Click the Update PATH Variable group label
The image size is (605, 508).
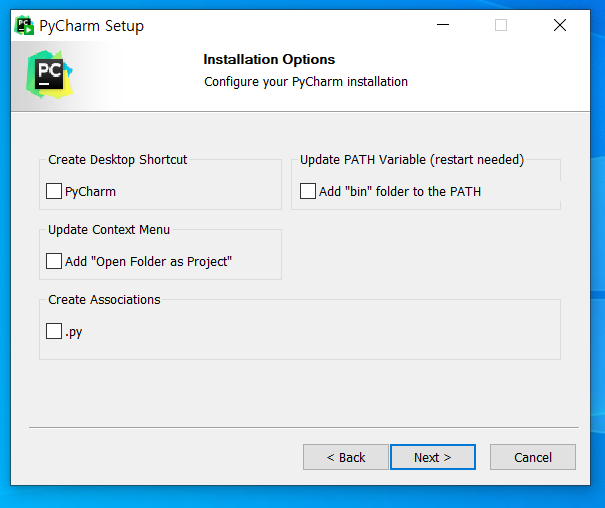click(x=412, y=160)
